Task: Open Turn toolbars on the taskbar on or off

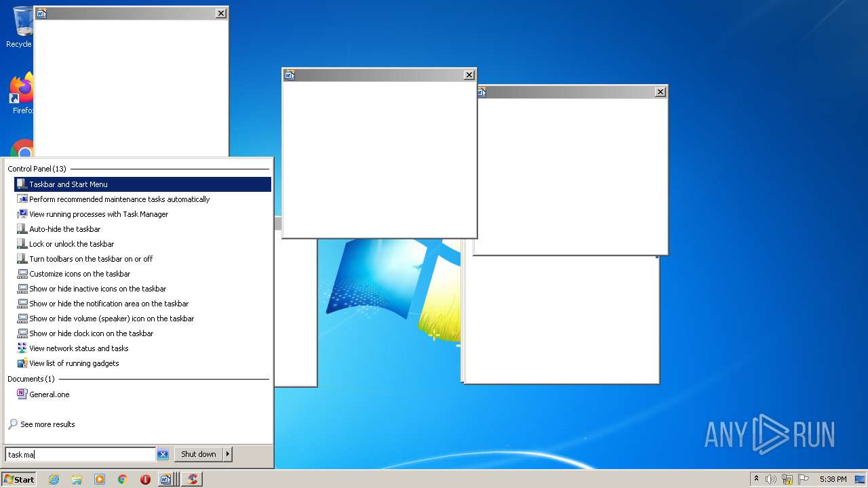Action: tap(142, 259)
